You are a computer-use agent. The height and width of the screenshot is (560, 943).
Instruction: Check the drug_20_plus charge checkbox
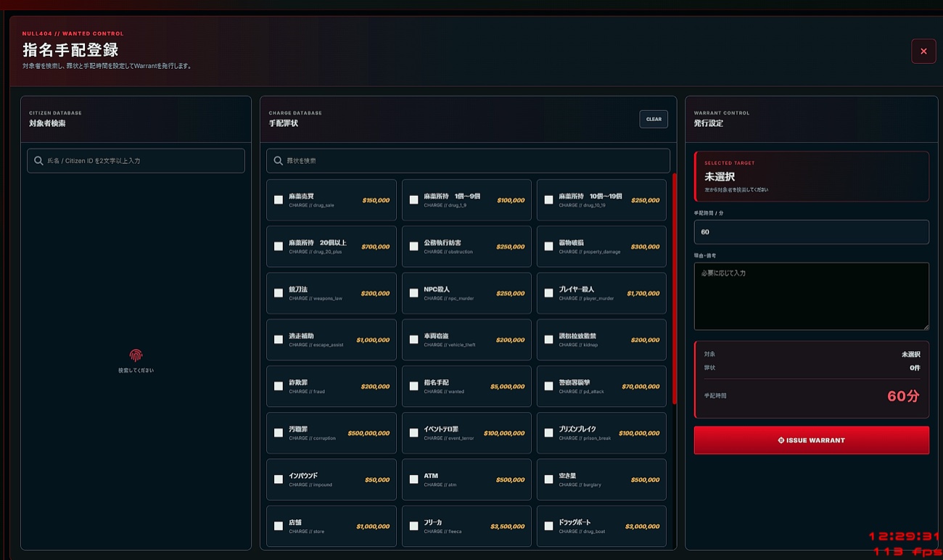pyautogui.click(x=279, y=247)
